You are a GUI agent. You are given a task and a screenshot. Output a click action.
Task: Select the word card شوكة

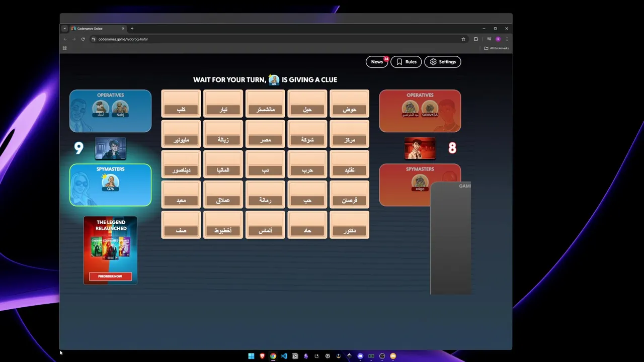pyautogui.click(x=307, y=134)
